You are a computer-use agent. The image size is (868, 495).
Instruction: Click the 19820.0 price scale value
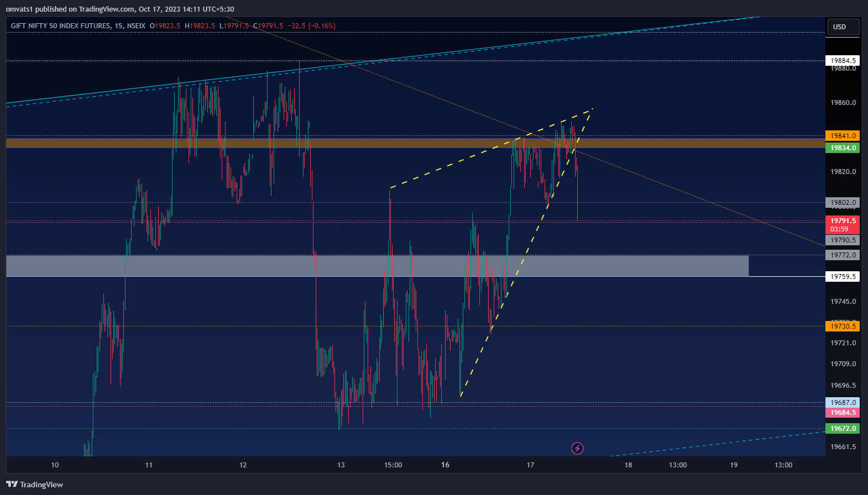[x=843, y=172]
